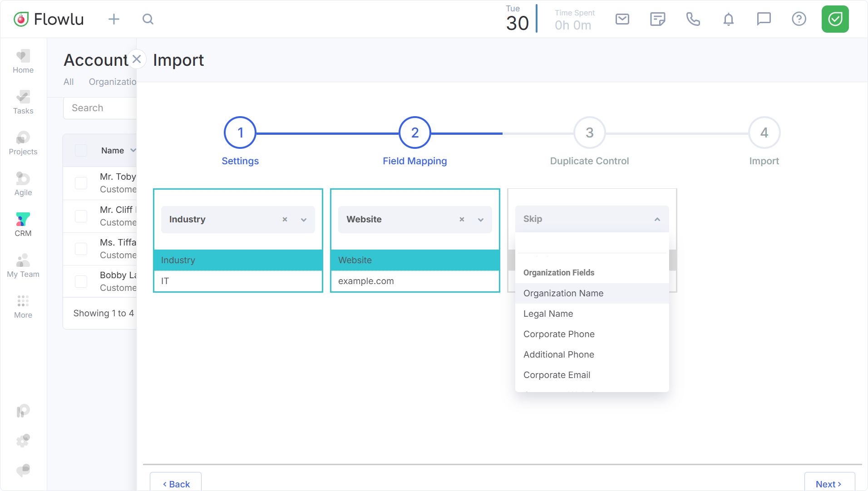This screenshot has width=868, height=491.
Task: Go Back to previous step
Action: [x=176, y=484]
